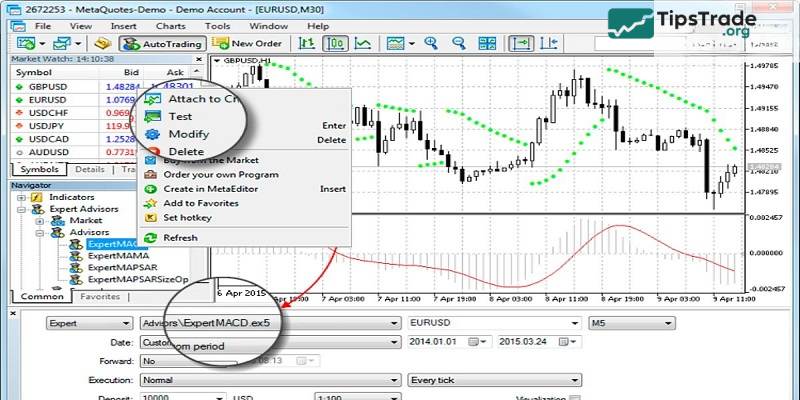The width and height of the screenshot is (800, 400).
Task: Open the Execution Normal dropdown
Action: click(395, 380)
